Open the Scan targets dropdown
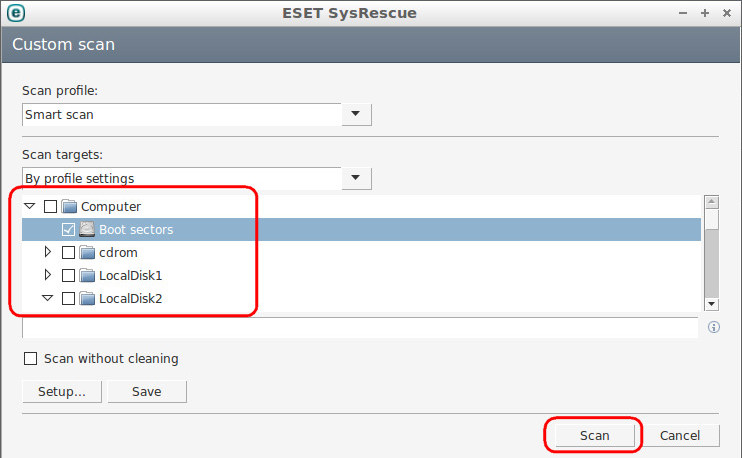 [x=356, y=178]
